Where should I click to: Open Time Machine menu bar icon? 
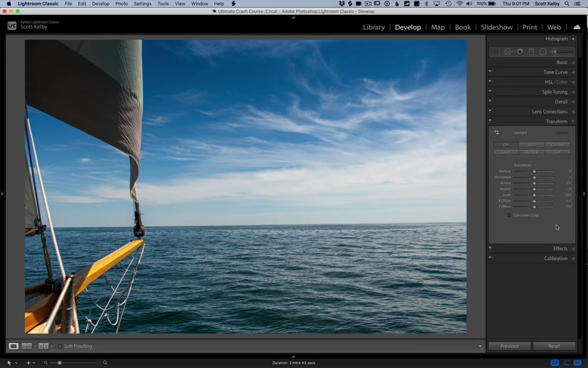click(x=448, y=3)
